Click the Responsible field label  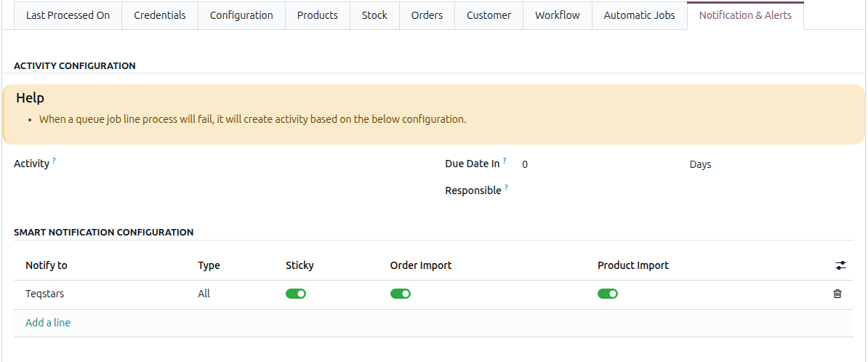(x=473, y=190)
